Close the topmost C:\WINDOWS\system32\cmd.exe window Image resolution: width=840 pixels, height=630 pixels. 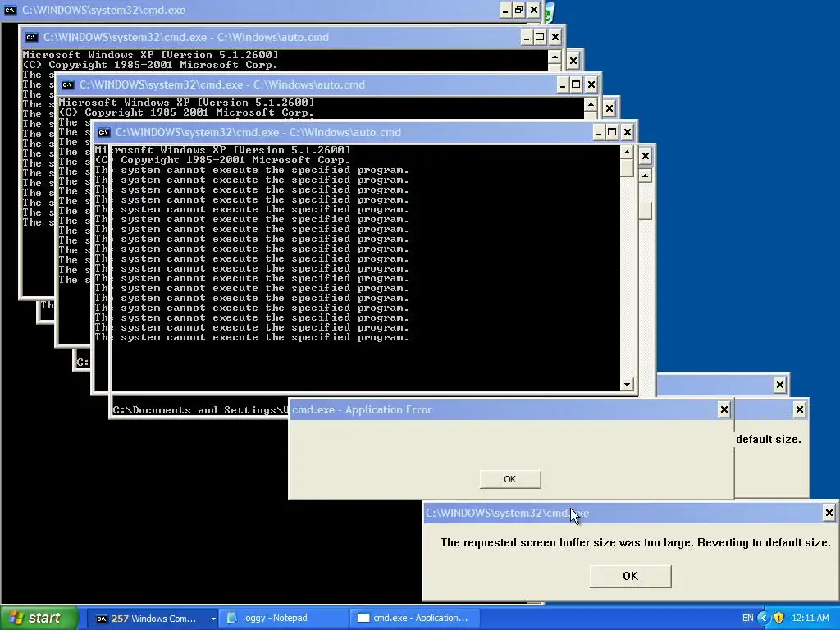pyautogui.click(x=533, y=10)
